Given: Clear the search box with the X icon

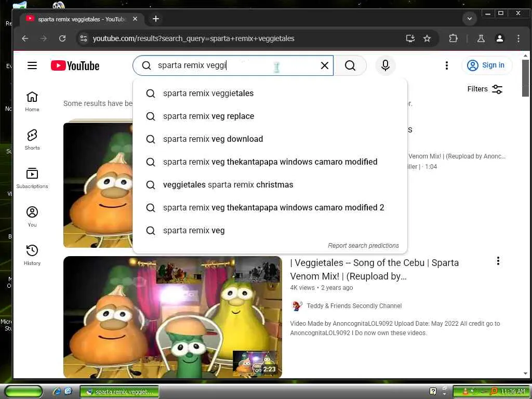Looking at the screenshot, I should 325,65.
